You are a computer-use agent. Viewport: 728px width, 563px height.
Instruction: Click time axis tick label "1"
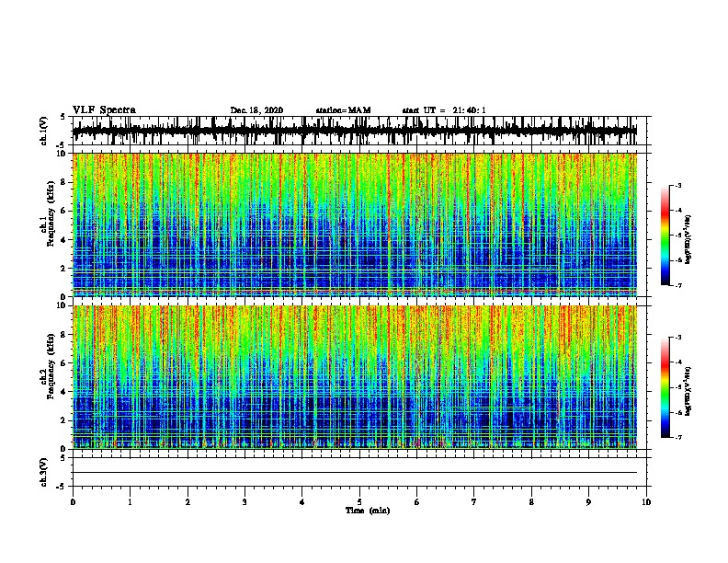click(130, 502)
